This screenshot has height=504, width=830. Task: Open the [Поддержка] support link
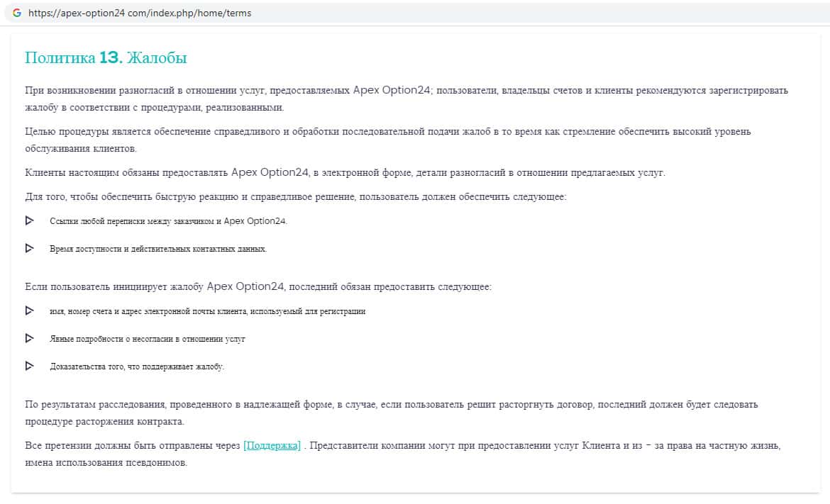pyautogui.click(x=272, y=445)
